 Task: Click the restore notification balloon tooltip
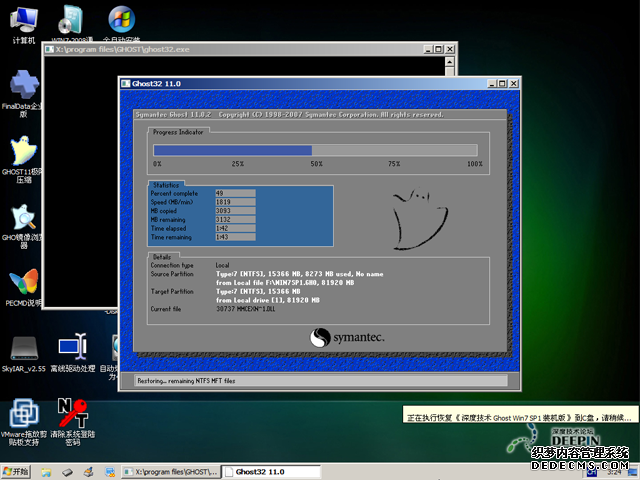click(x=520, y=415)
